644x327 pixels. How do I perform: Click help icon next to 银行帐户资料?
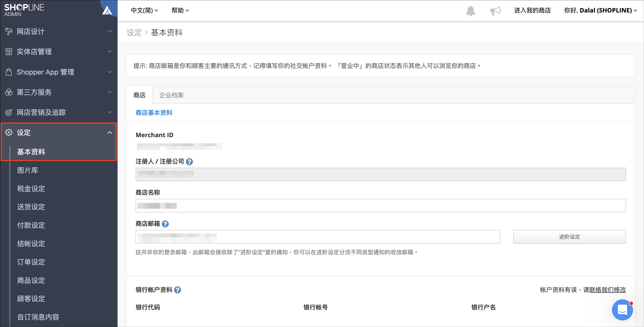click(x=177, y=290)
